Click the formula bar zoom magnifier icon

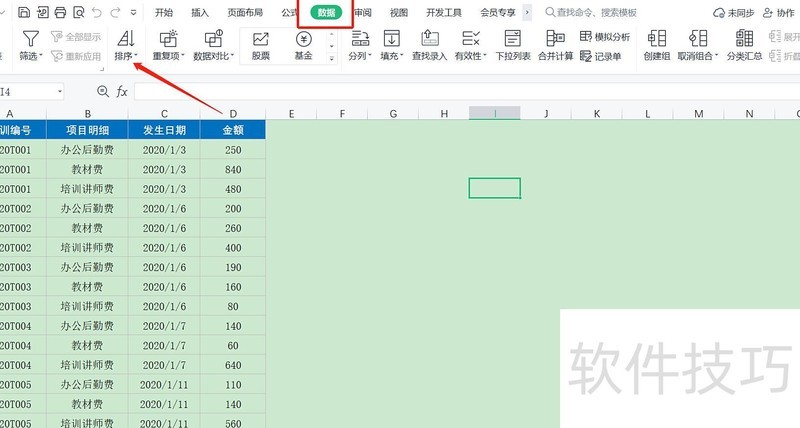[103, 91]
